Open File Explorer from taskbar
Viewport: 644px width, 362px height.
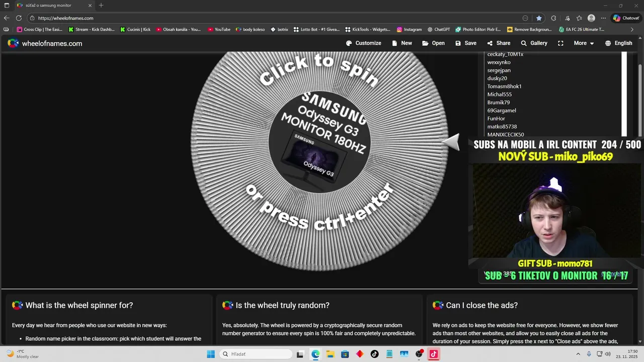[330, 354]
